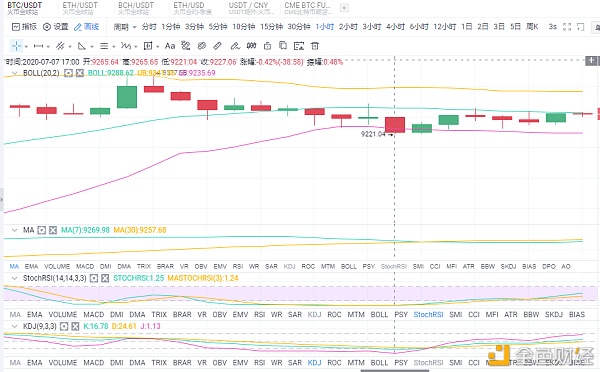This screenshot has width=600, height=372.
Task: Click the pencil drawing mode icon
Action: tap(235, 46)
